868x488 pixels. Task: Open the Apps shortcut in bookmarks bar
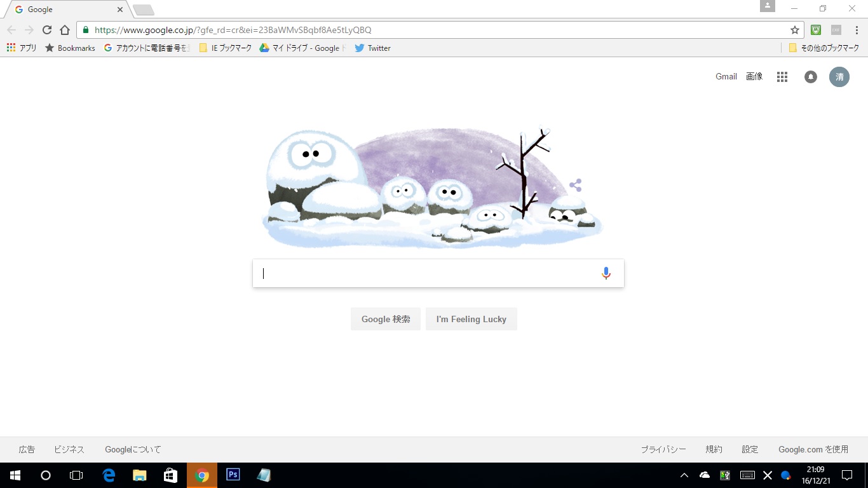pyautogui.click(x=22, y=48)
